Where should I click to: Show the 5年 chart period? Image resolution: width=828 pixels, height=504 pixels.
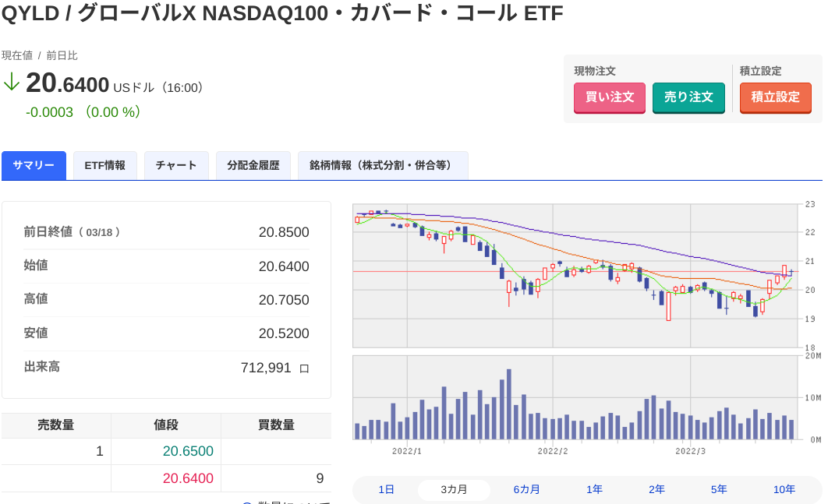(x=719, y=489)
